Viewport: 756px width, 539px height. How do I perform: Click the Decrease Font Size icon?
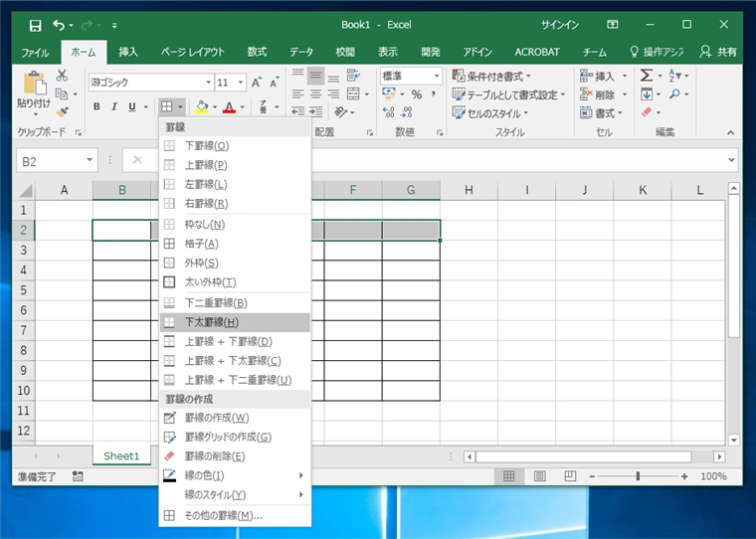[x=275, y=83]
